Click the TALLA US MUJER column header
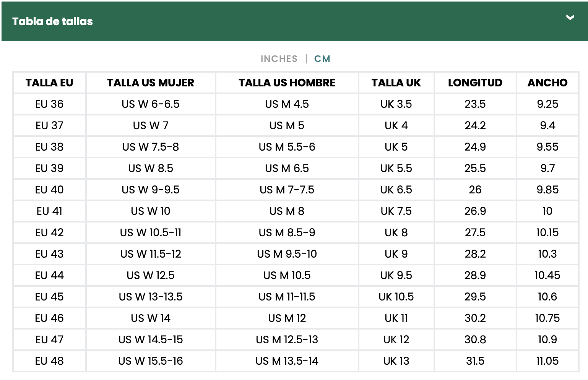This screenshot has width=588, height=380. (151, 83)
